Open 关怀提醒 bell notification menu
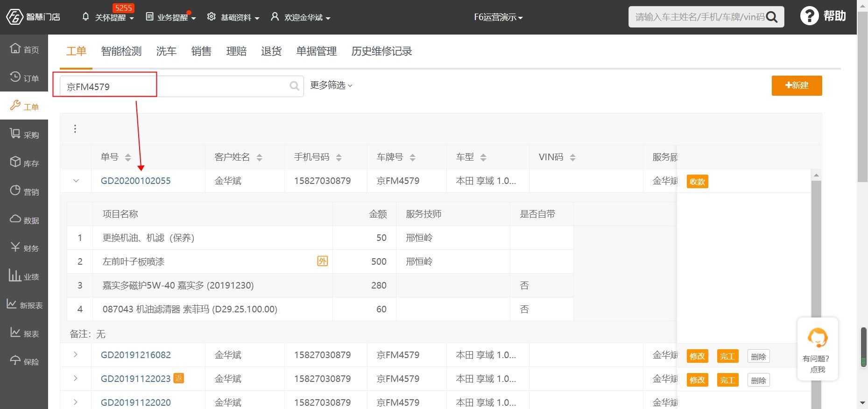Screen dimensions: 868x409 click(x=108, y=17)
